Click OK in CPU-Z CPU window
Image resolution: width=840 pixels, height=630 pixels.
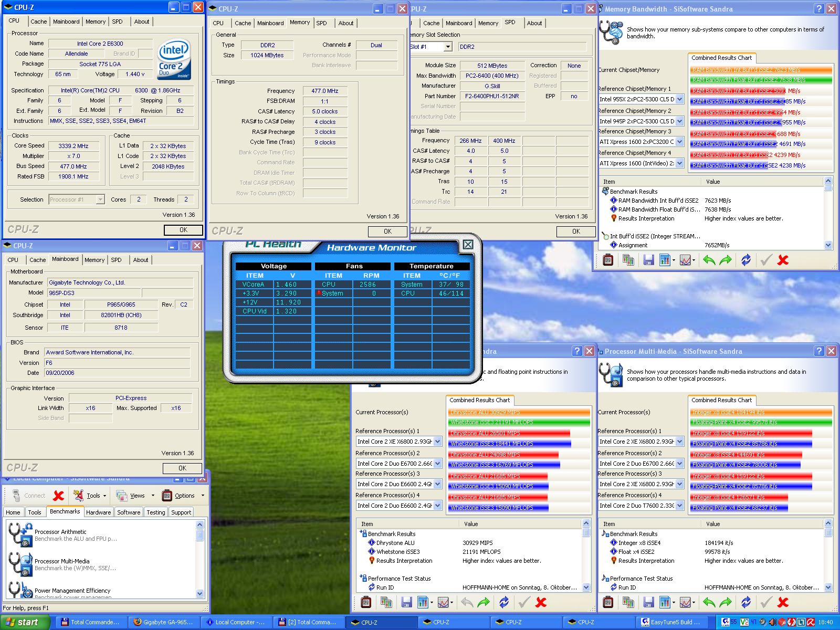coord(183,230)
